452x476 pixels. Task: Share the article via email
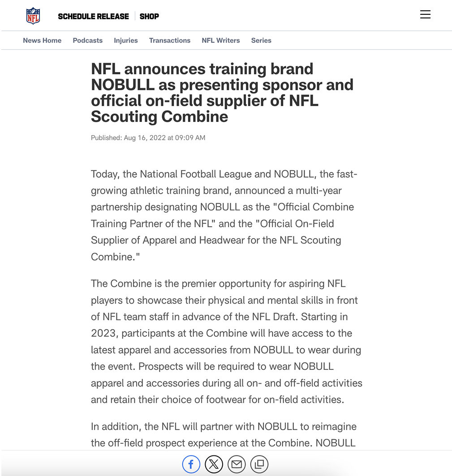point(237,464)
